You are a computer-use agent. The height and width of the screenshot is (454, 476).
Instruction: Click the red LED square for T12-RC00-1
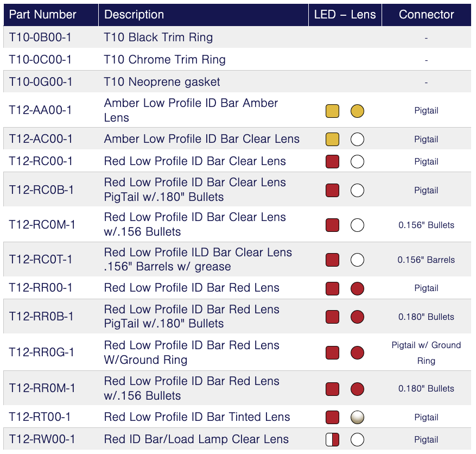(332, 162)
